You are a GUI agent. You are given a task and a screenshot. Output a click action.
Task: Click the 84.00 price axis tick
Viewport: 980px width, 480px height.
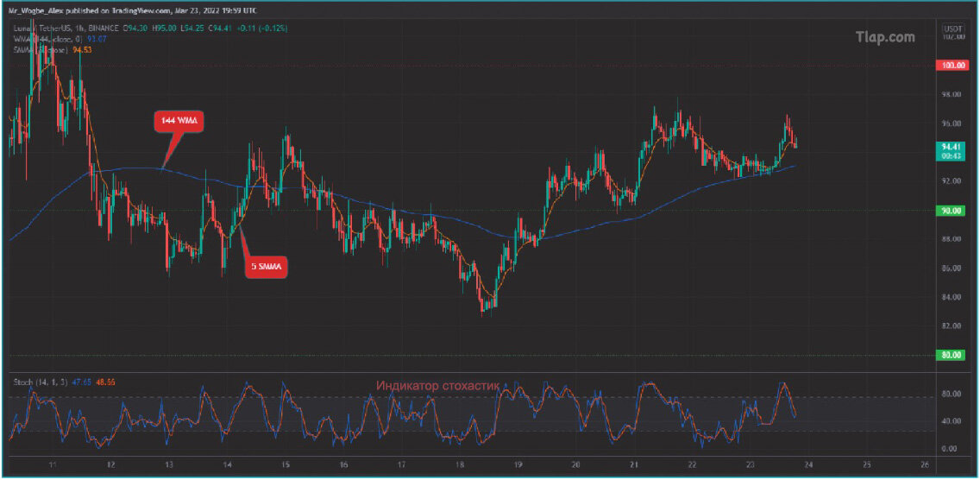click(952, 297)
